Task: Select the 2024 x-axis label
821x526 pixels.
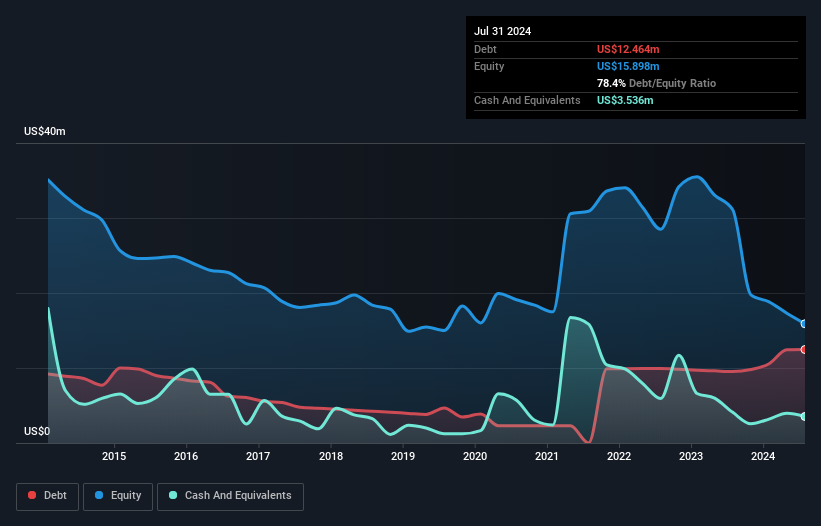Action: pos(763,457)
